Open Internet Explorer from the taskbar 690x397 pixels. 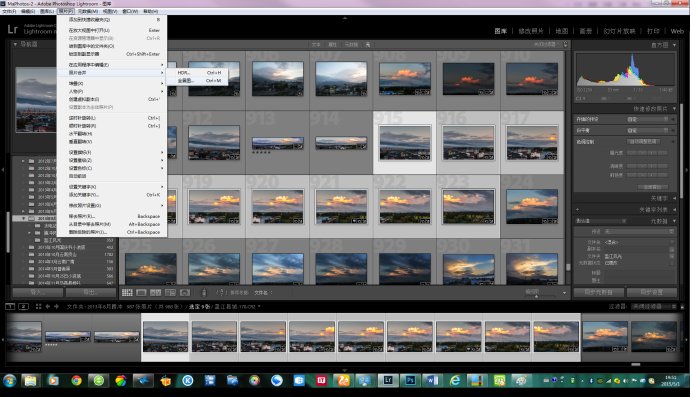[x=455, y=380]
